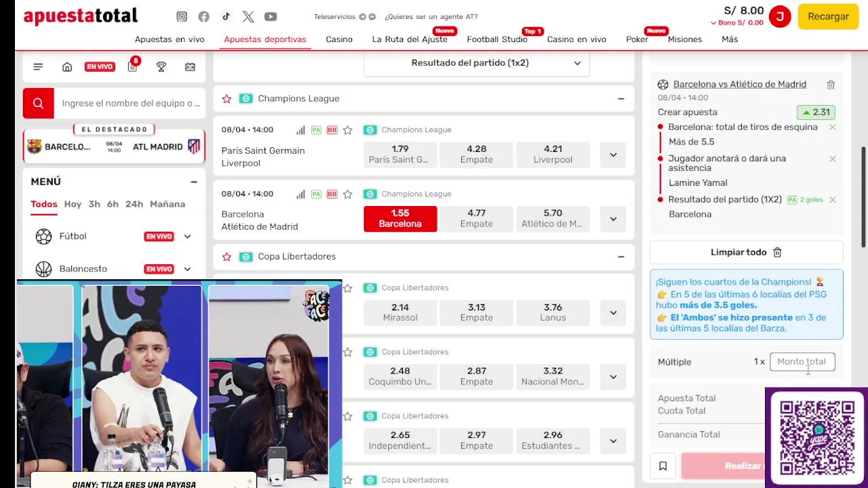Select Empate 4.77 for Barcelona match
868x488 pixels.
click(x=477, y=219)
